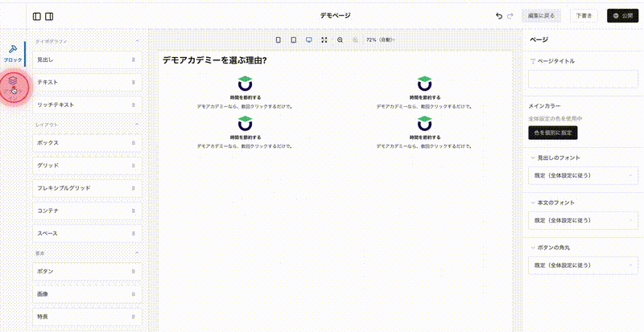The image size is (644, 332).
Task: Click drag handle on グリッド row
Action: tap(133, 166)
